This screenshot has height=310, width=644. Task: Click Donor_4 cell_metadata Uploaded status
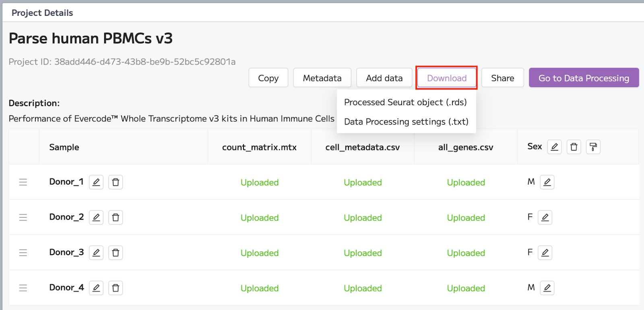(363, 288)
